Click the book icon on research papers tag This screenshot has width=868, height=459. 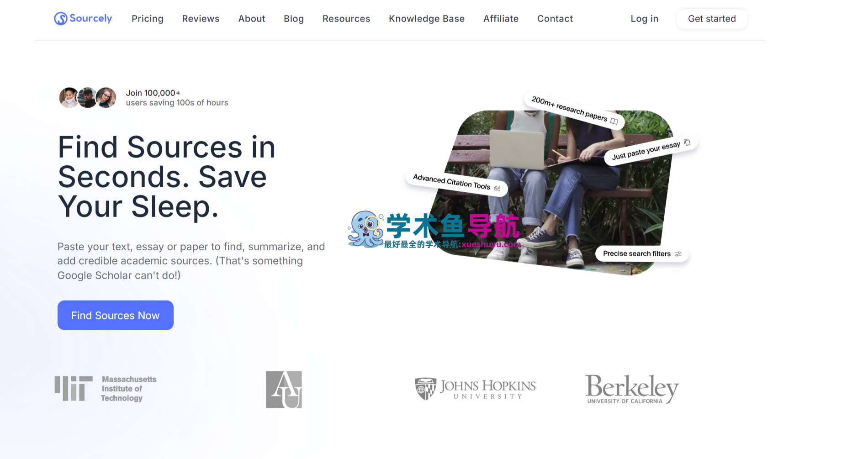[614, 121]
